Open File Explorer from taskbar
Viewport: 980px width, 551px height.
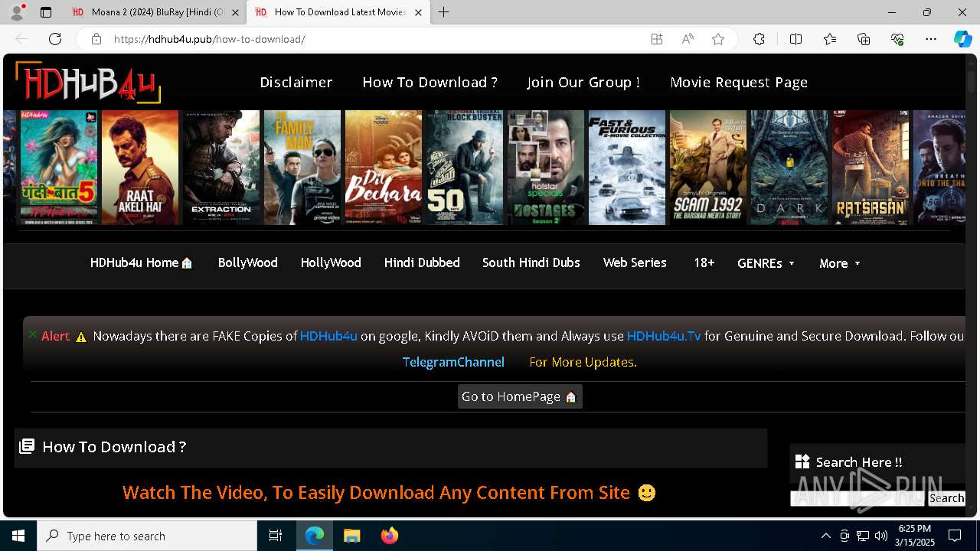351,536
